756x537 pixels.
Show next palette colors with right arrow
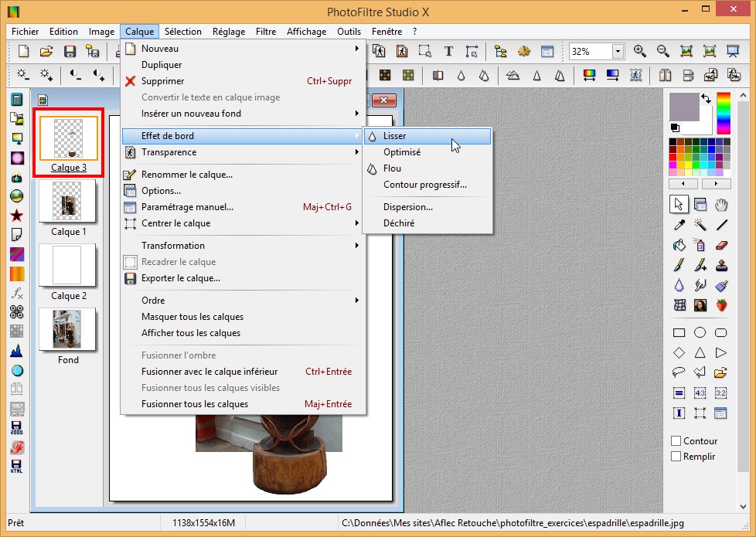click(716, 184)
